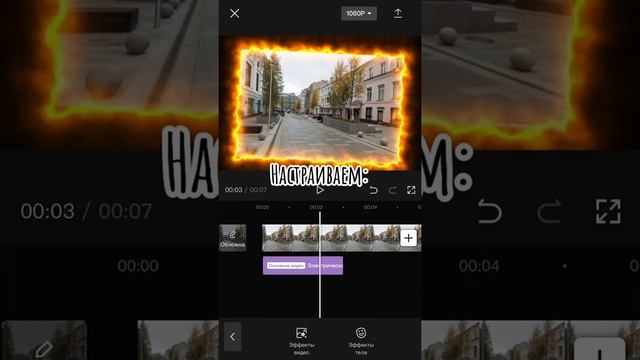Tap the video preview with fire frame
The width and height of the screenshot is (640, 360).
pos(320,104)
